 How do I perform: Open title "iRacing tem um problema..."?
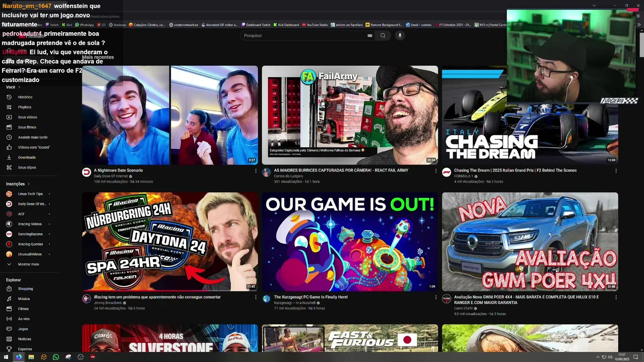coord(157,297)
